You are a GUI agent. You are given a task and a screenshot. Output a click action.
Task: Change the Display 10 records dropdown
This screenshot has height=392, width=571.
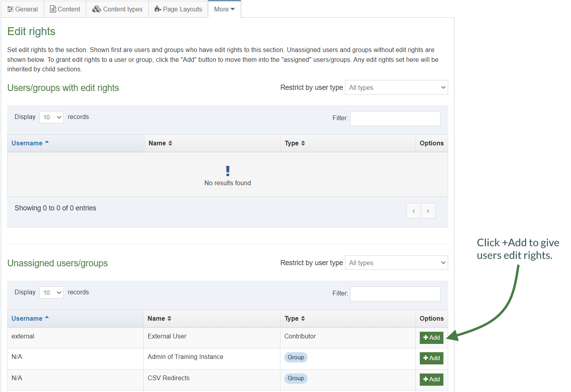click(51, 117)
